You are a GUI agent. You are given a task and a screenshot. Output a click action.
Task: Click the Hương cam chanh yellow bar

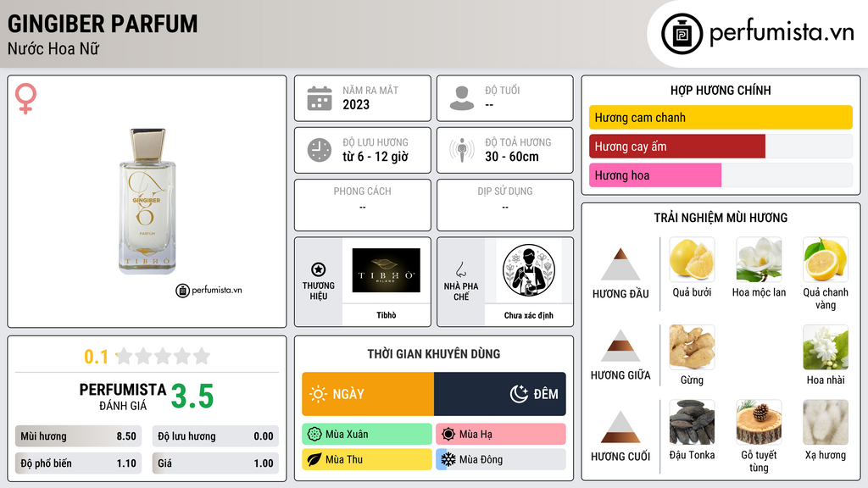tap(721, 117)
